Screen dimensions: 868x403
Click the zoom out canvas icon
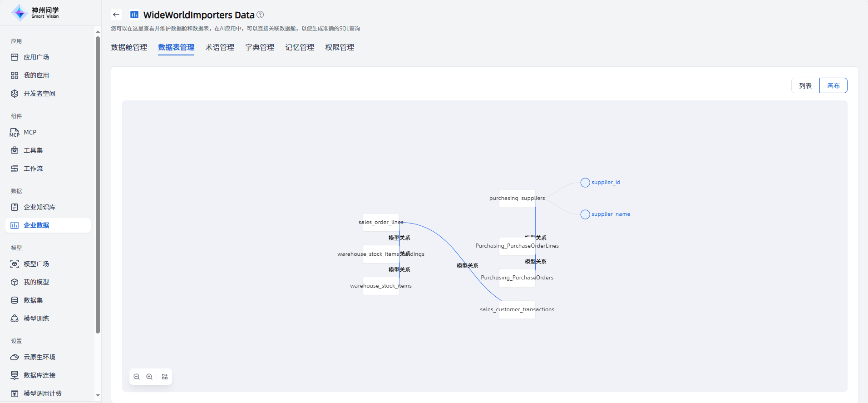coord(137,377)
